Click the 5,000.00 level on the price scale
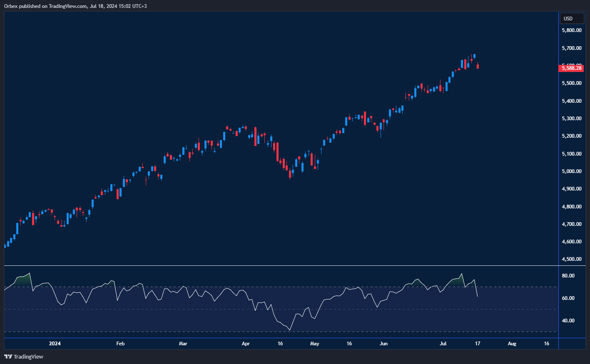590x364 pixels. coord(571,171)
